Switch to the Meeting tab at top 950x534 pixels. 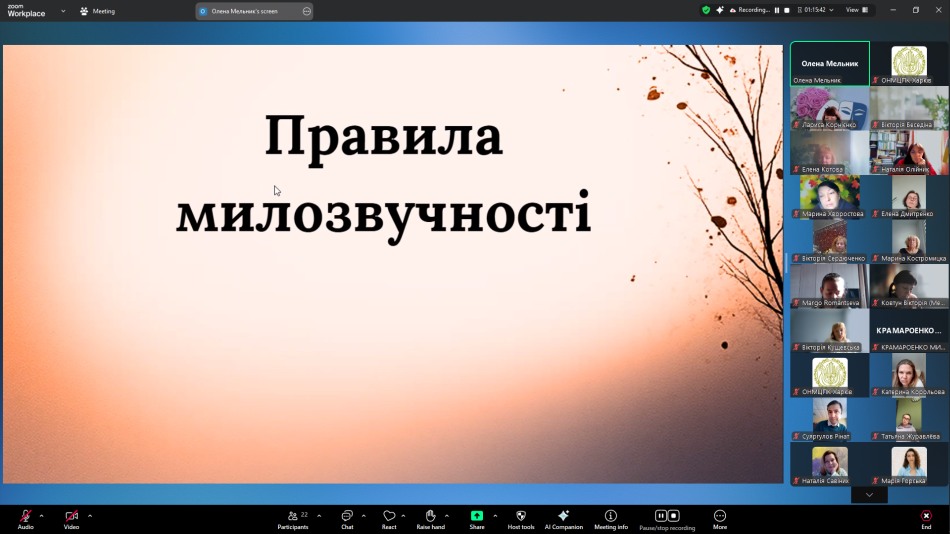pyautogui.click(x=98, y=11)
